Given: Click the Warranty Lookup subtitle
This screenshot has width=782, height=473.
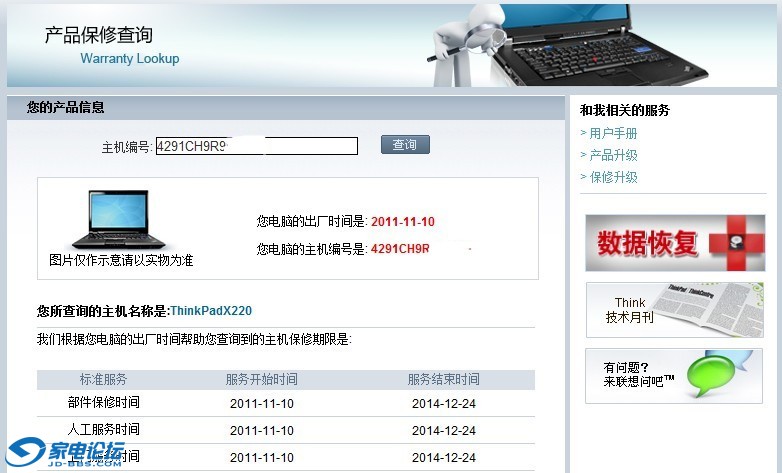Looking at the screenshot, I should click(x=130, y=58).
